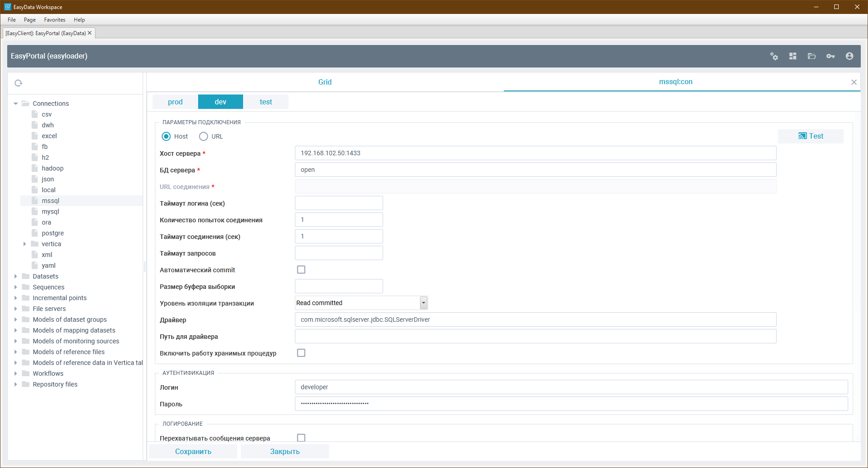This screenshot has width=868, height=468.
Task: Click the yaml connection file icon
Action: 35,265
